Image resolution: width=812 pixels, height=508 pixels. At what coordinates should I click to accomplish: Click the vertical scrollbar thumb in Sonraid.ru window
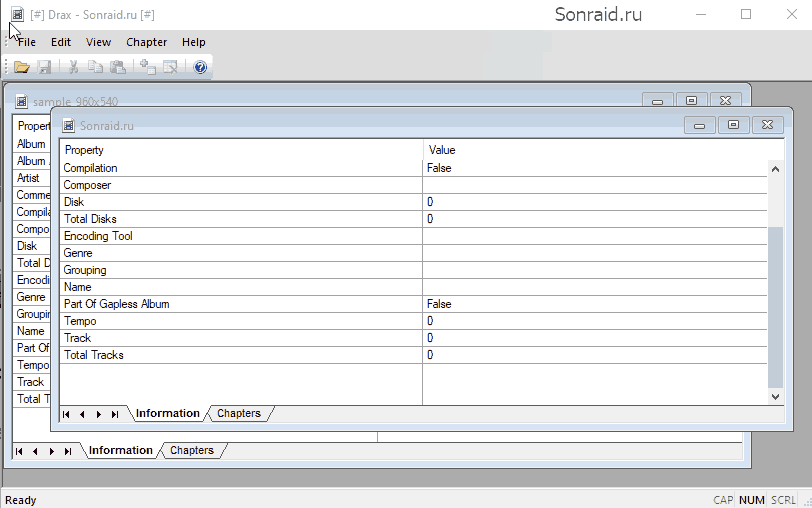click(775, 307)
